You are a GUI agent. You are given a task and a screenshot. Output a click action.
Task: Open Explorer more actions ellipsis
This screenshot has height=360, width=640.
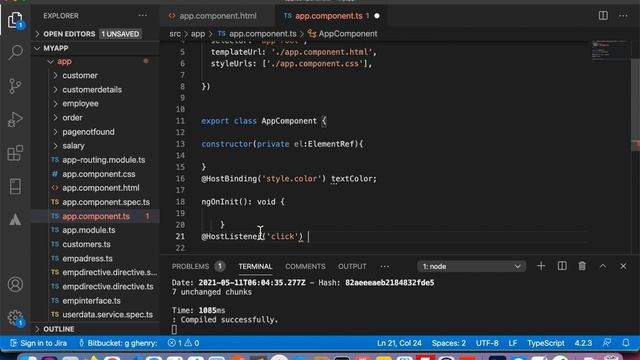tap(142, 16)
